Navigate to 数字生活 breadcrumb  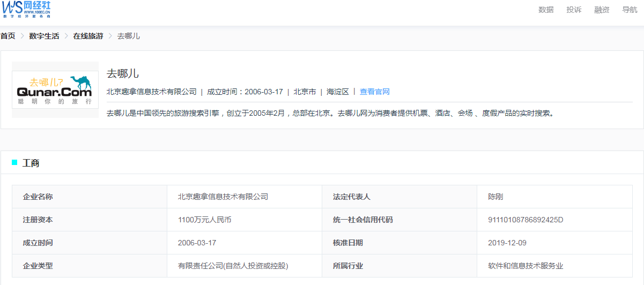click(44, 36)
